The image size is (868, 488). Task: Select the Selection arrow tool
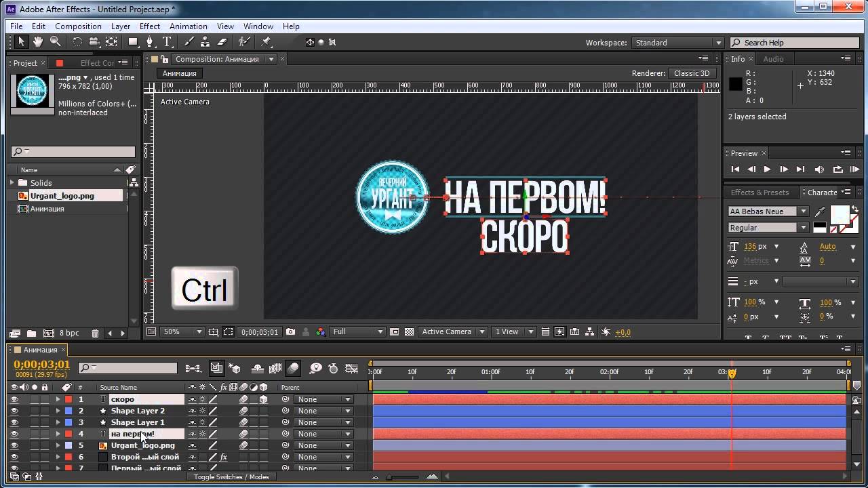click(x=21, y=42)
